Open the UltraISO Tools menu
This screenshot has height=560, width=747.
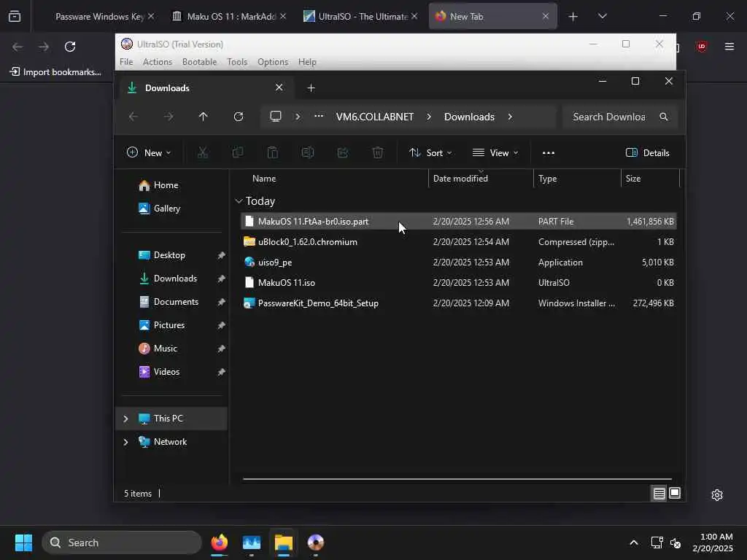pyautogui.click(x=237, y=62)
